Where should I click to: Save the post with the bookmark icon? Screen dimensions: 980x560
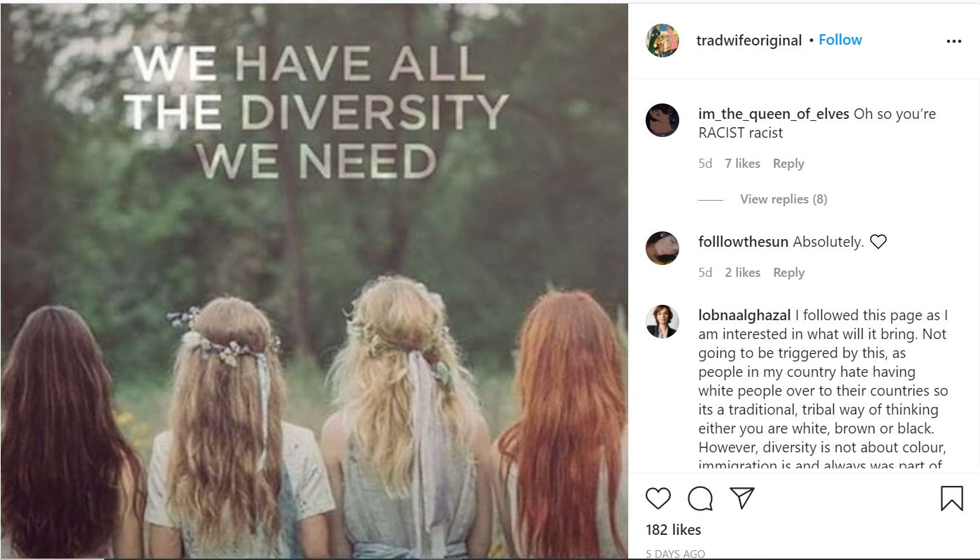(951, 498)
